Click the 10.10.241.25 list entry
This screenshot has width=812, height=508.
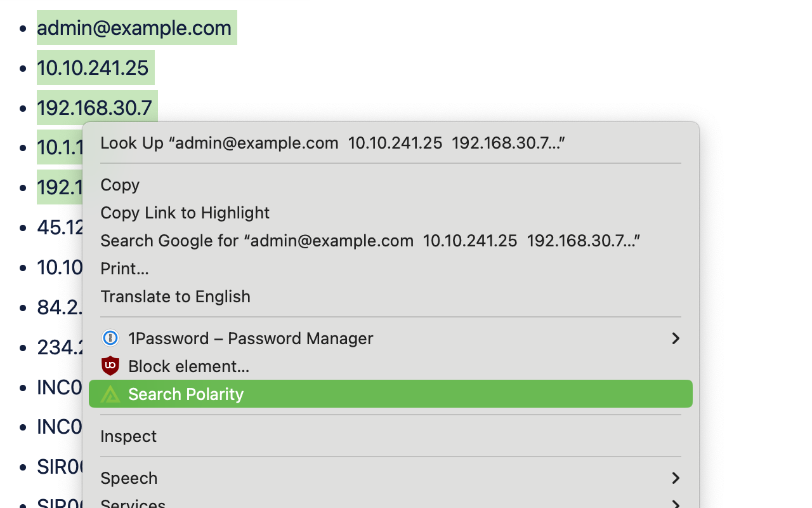93,68
